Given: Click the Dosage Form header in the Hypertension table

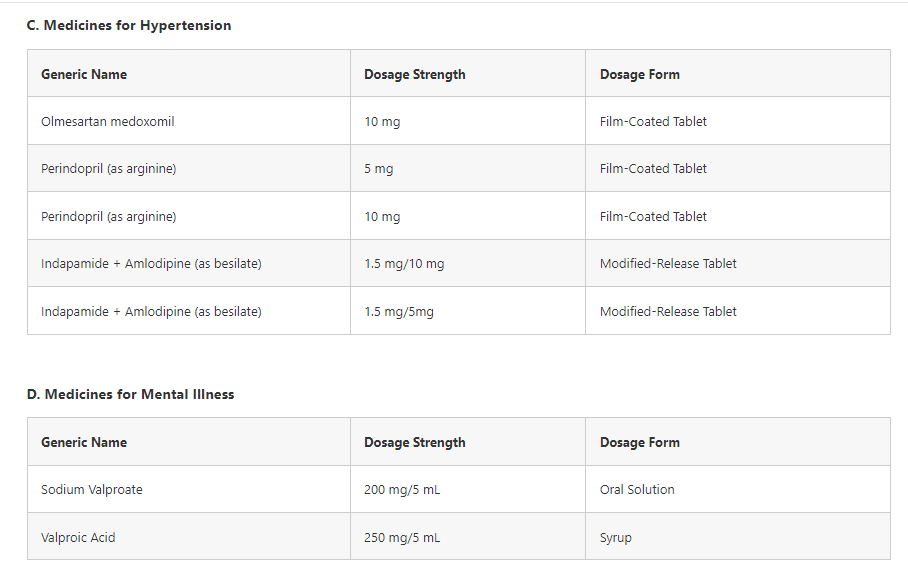Looking at the screenshot, I should point(640,74).
